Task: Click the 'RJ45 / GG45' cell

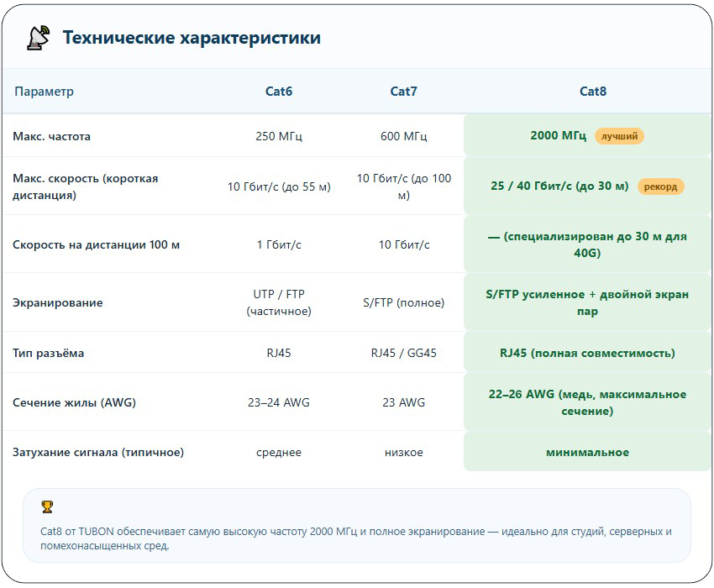Action: click(403, 353)
